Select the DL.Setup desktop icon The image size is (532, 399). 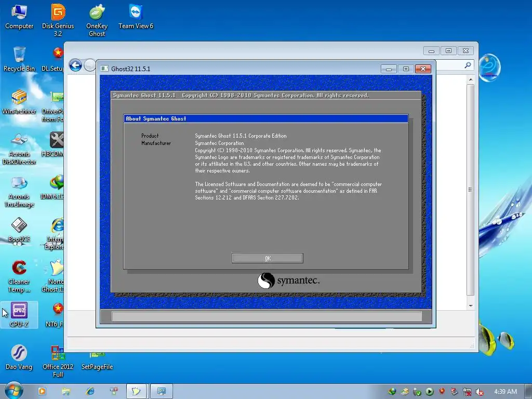(54, 59)
